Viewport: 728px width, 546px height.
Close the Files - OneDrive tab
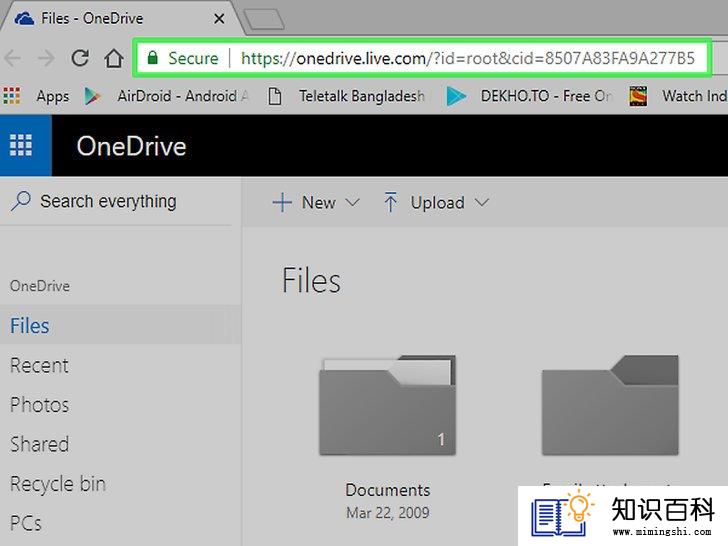click(x=219, y=19)
